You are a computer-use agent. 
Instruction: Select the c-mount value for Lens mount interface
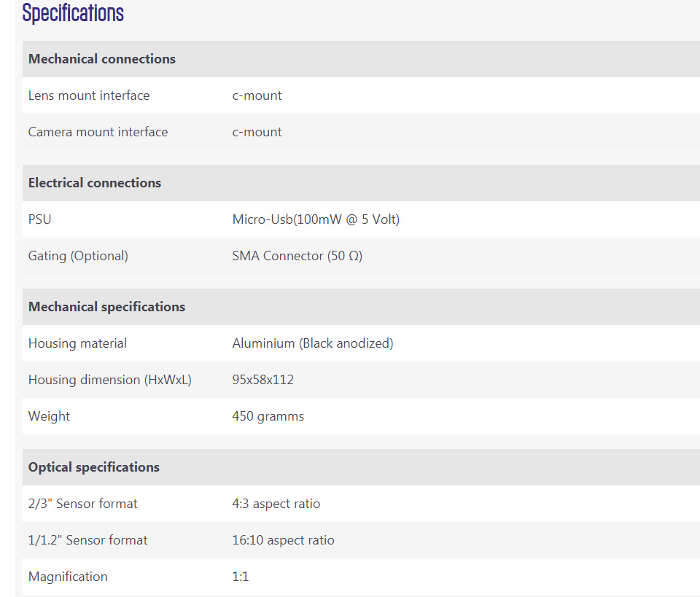point(257,95)
